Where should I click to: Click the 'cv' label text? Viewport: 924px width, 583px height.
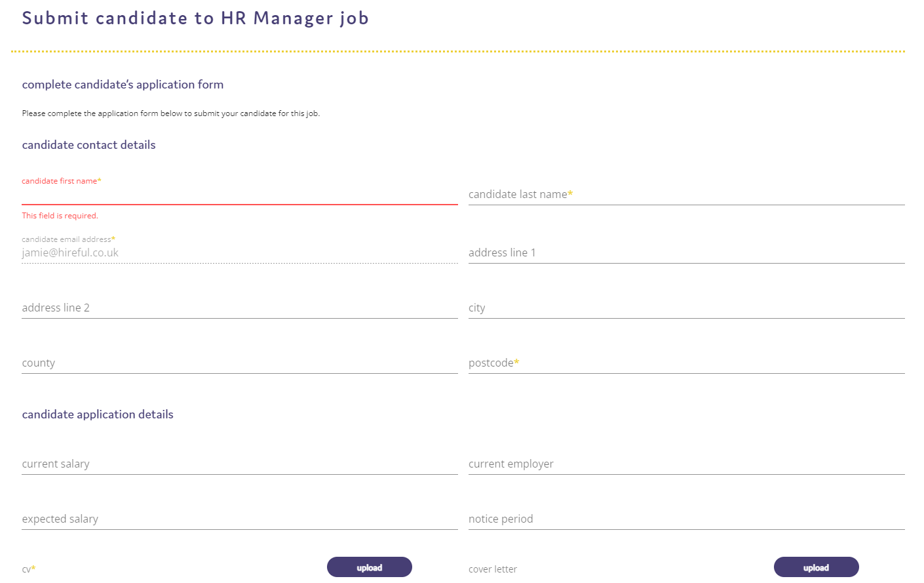click(x=26, y=570)
